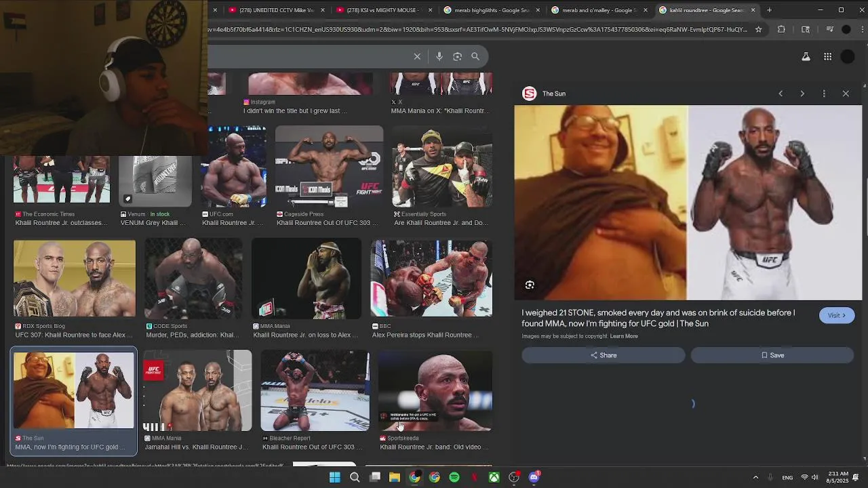
Task: Click 'The Economic Times' source label
Action: pos(48,214)
